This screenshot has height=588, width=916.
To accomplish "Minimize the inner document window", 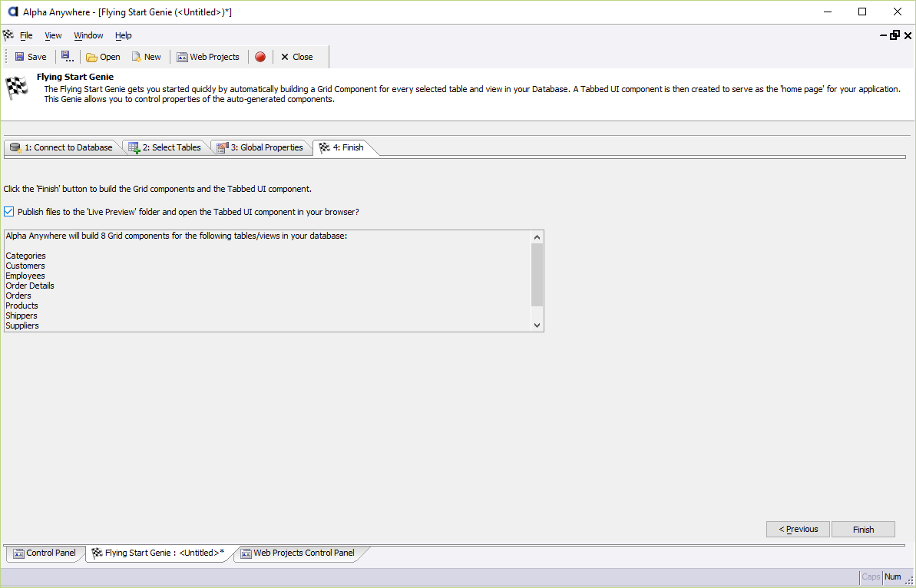I will pos(883,35).
